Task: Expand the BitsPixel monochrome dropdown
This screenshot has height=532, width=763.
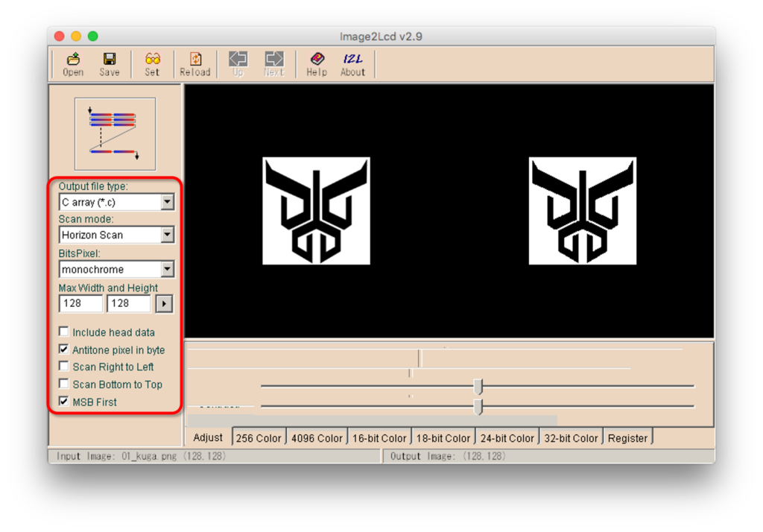Action: click(x=167, y=269)
